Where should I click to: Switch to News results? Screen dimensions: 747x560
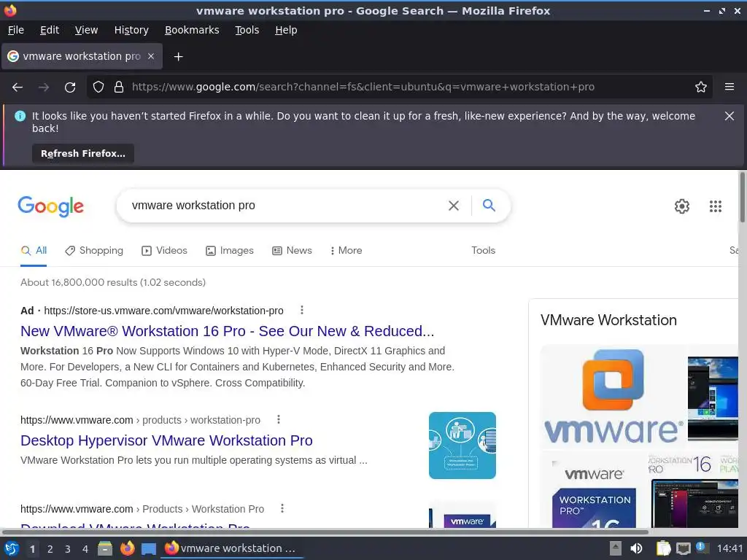click(x=292, y=251)
